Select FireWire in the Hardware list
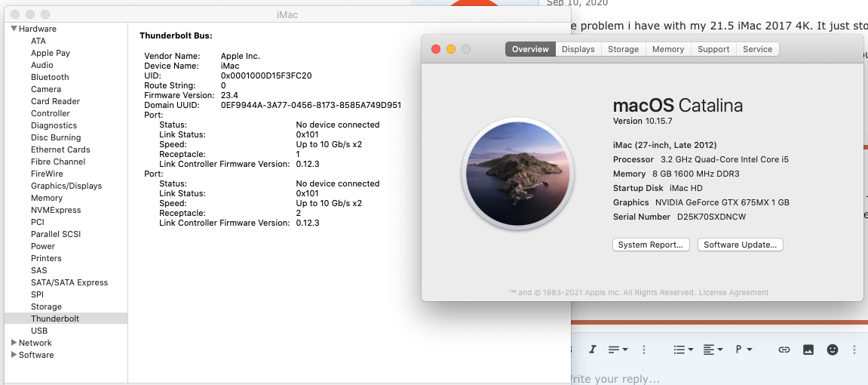The height and width of the screenshot is (385, 868). 47,174
